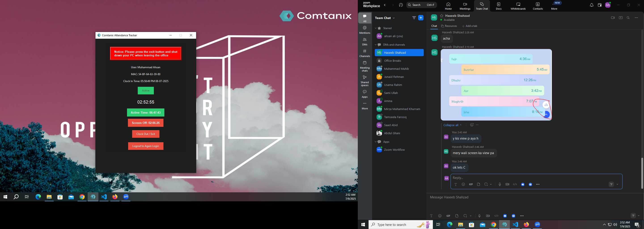Open the notifications bell in Zoom
The image size is (644, 229).
(591, 5)
